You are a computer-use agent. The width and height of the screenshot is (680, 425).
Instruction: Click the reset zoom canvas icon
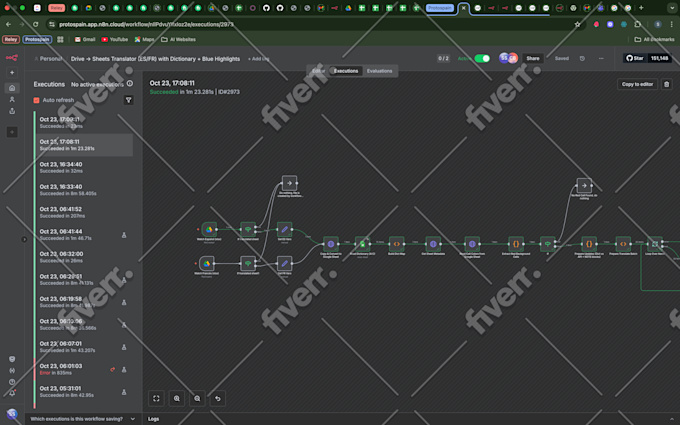218,398
